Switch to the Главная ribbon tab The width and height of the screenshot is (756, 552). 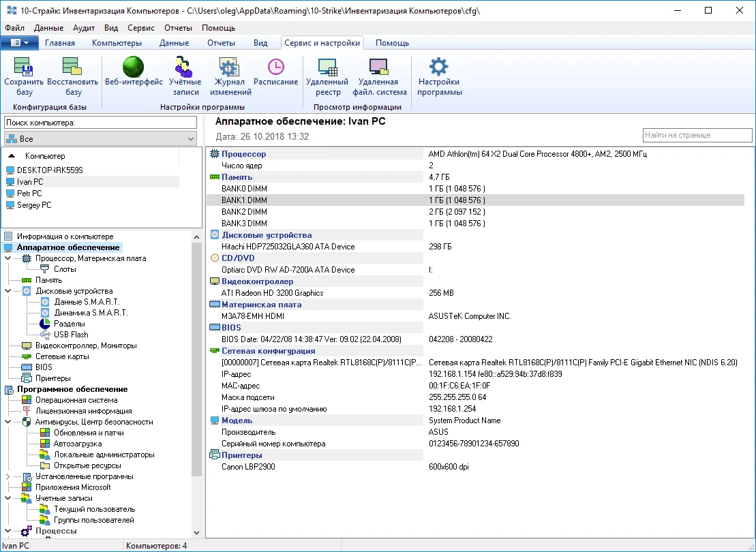click(x=60, y=43)
